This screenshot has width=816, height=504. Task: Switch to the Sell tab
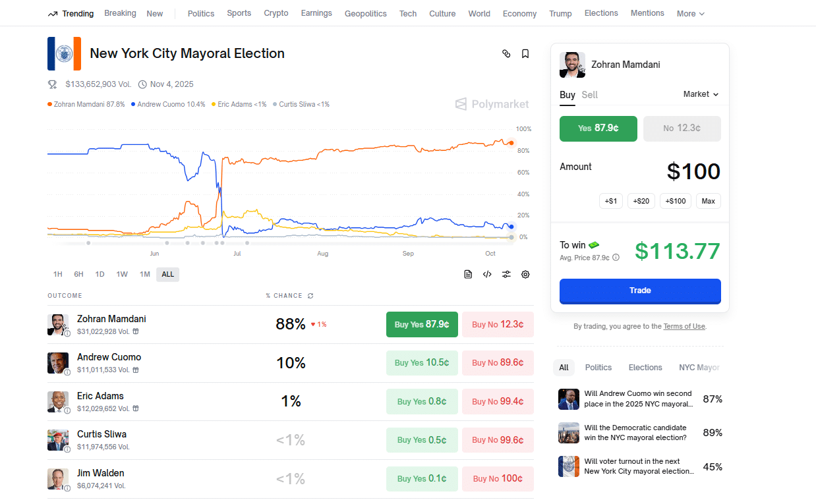(x=589, y=95)
